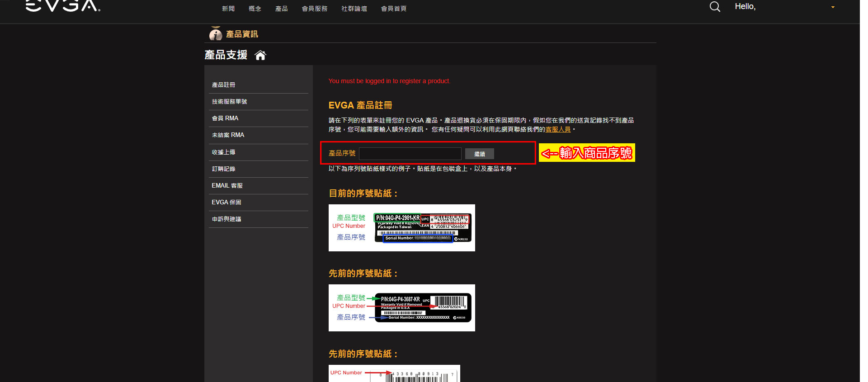Click the 產品資訊 title text

pyautogui.click(x=242, y=34)
